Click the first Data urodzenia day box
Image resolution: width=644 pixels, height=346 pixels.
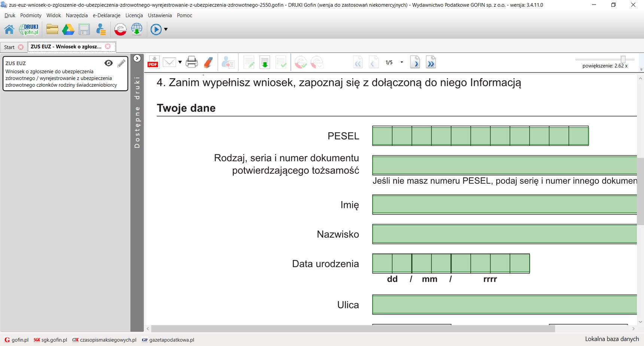pyautogui.click(x=382, y=264)
